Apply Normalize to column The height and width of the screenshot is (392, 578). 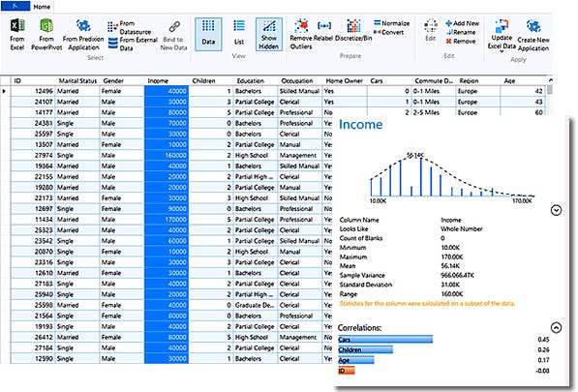[x=391, y=23]
